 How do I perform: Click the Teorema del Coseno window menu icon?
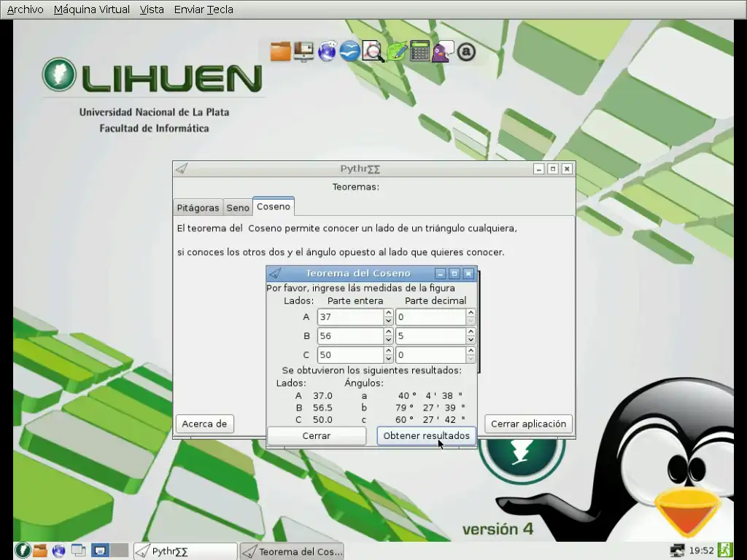275,273
